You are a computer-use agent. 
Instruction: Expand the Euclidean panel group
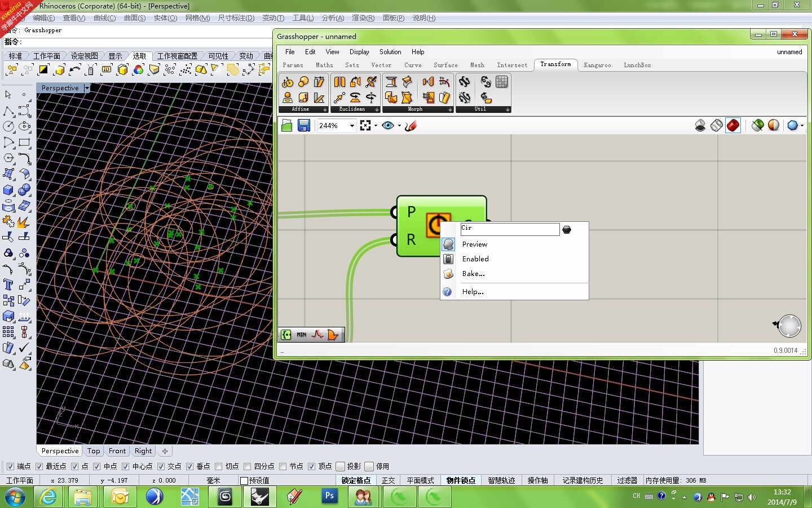click(x=377, y=110)
